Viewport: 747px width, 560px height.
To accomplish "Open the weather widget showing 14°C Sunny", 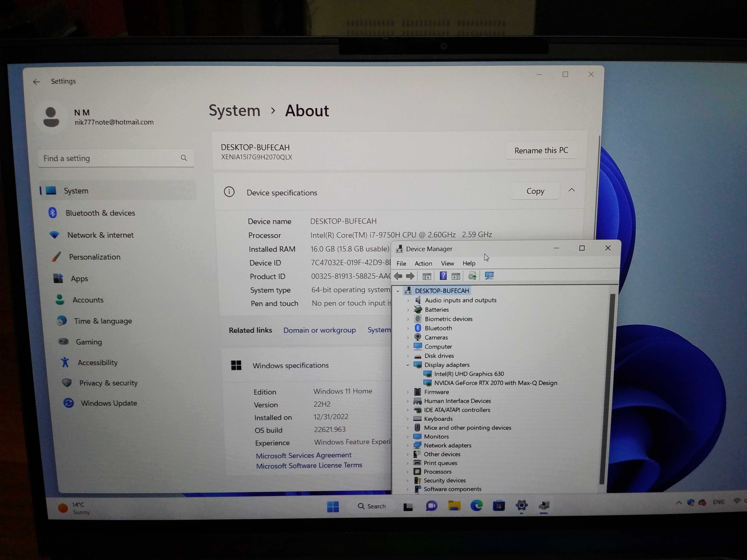I will point(74,508).
